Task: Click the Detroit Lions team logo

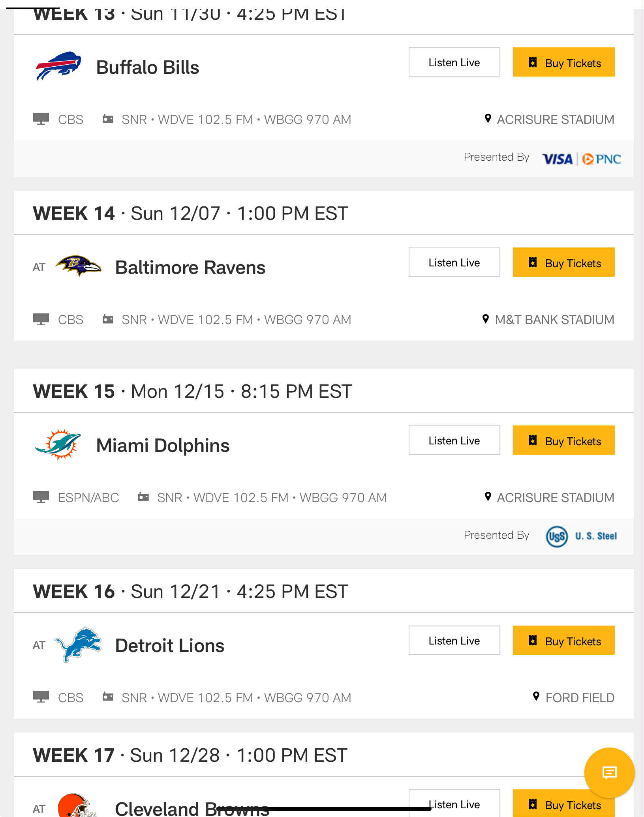Action: click(78, 644)
